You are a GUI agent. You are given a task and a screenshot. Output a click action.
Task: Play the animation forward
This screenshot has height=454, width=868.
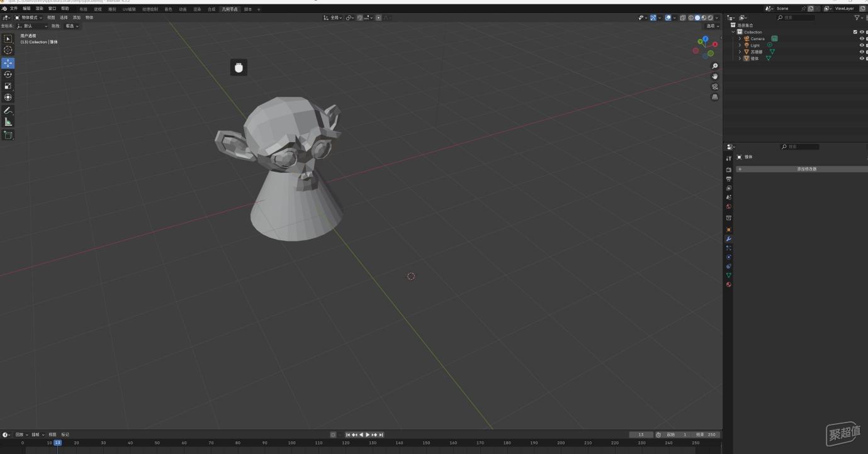368,435
